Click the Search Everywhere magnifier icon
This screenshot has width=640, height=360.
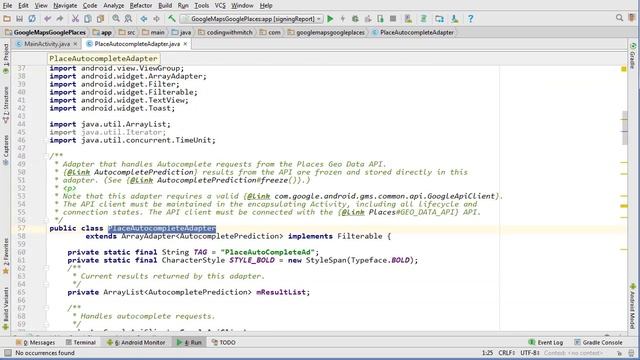(620, 18)
